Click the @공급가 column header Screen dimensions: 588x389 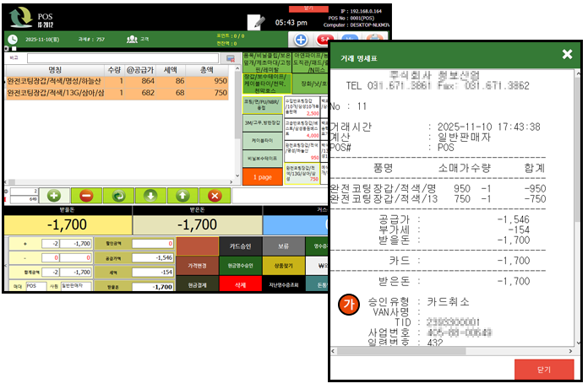(140, 70)
